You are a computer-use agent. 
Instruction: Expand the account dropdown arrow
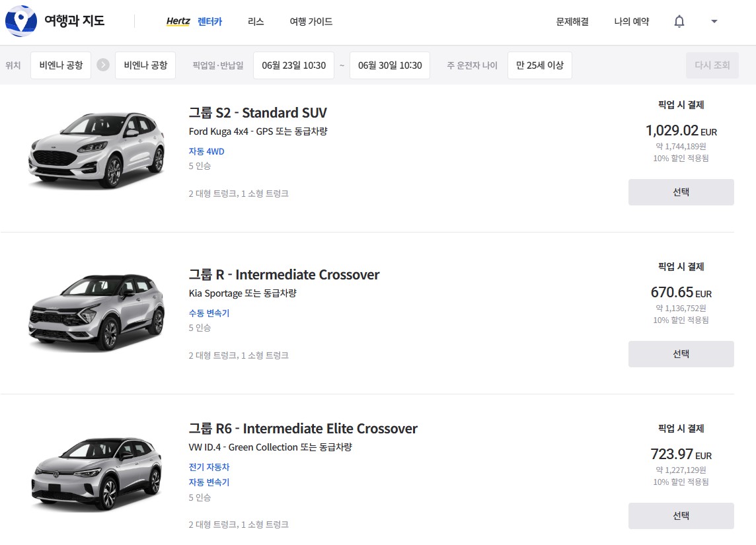714,22
